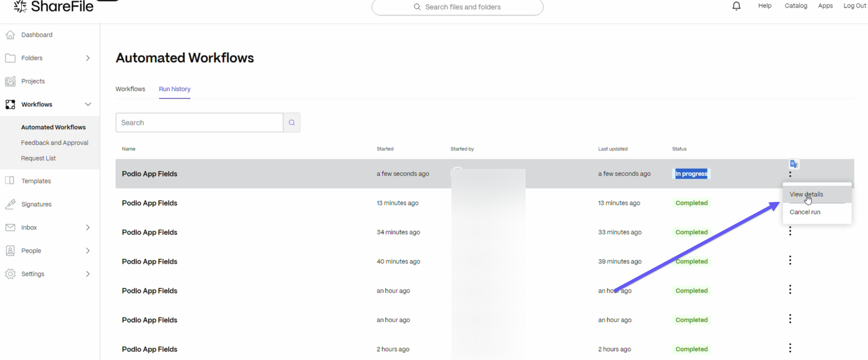The height and width of the screenshot is (360, 868).
Task: Open the Dashboard home icon
Action: [10, 35]
